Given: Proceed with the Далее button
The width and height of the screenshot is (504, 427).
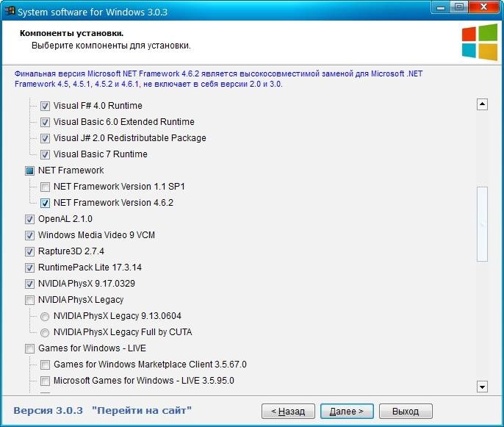Looking at the screenshot, I should pyautogui.click(x=347, y=412).
